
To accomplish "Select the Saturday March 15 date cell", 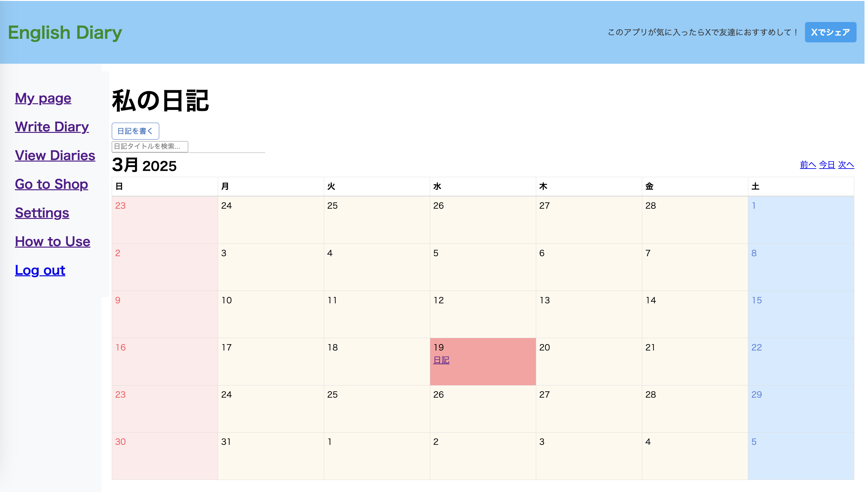I will tap(800, 314).
